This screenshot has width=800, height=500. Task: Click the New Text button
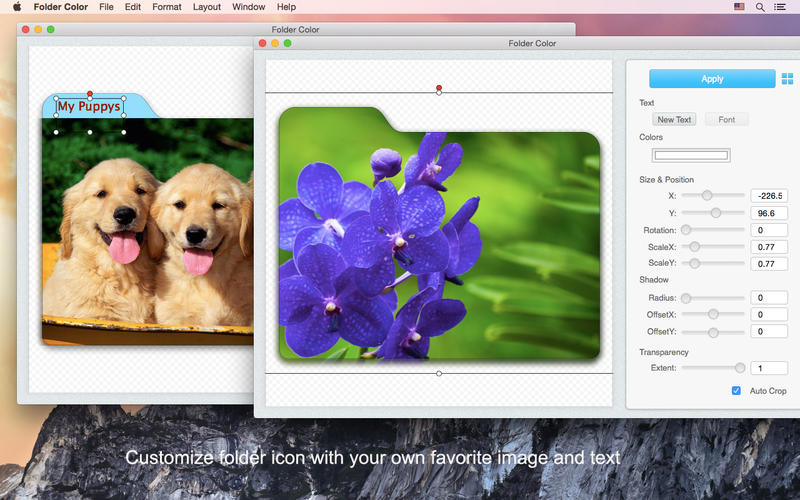tap(674, 119)
